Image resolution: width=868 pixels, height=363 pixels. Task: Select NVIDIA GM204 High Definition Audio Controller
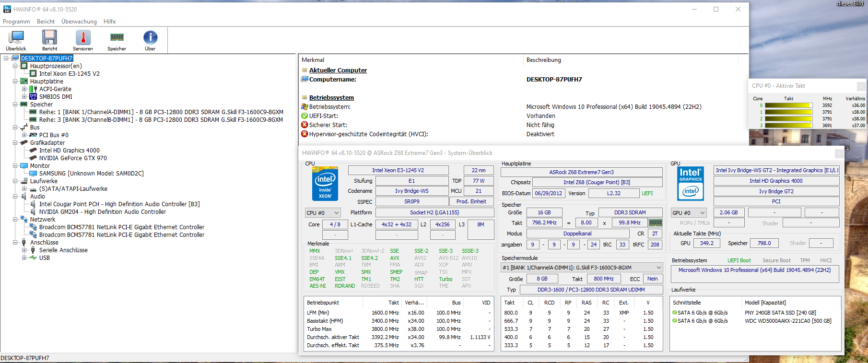click(103, 211)
